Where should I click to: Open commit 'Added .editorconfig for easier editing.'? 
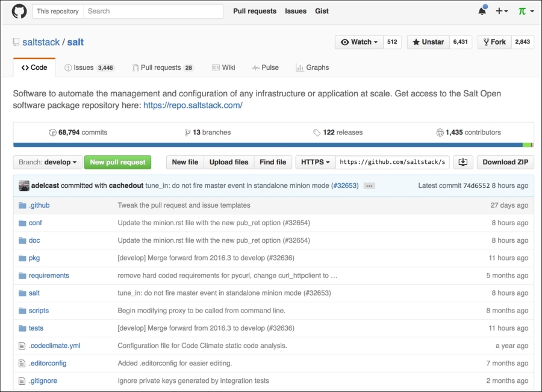(175, 363)
